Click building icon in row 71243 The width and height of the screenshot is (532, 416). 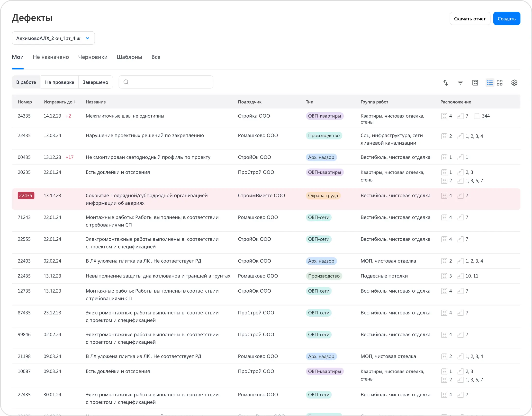point(444,217)
